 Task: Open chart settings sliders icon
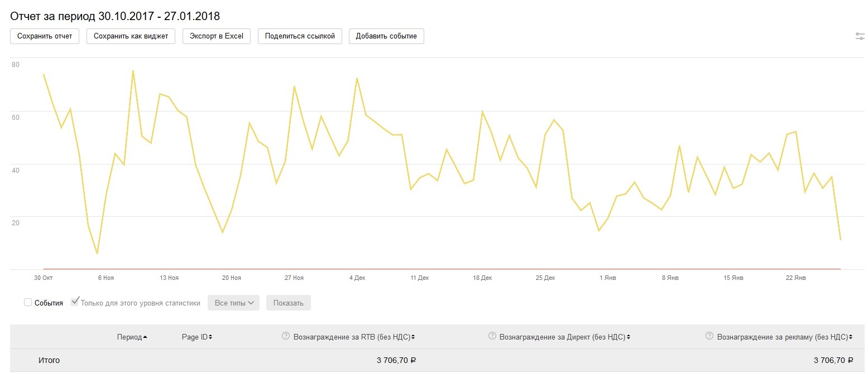pos(860,36)
